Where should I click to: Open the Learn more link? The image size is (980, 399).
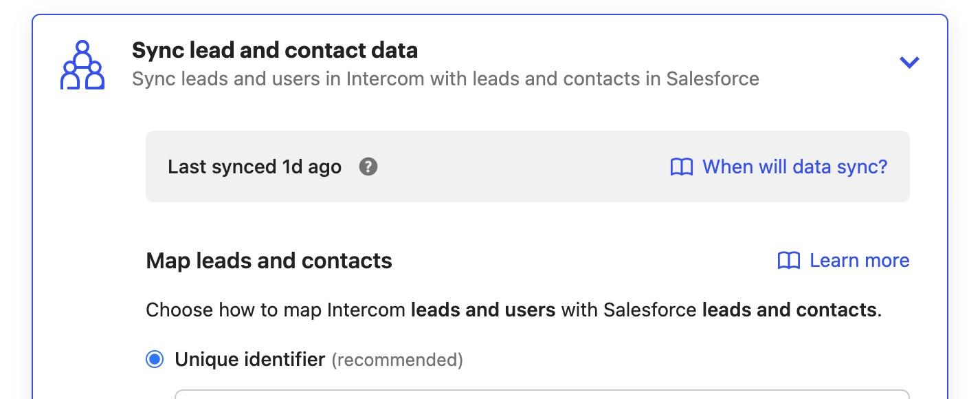click(859, 261)
